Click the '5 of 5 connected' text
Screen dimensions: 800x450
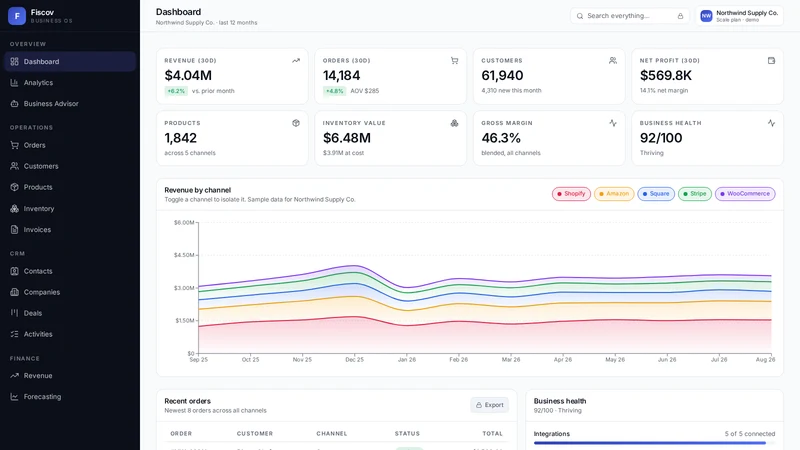pos(749,434)
